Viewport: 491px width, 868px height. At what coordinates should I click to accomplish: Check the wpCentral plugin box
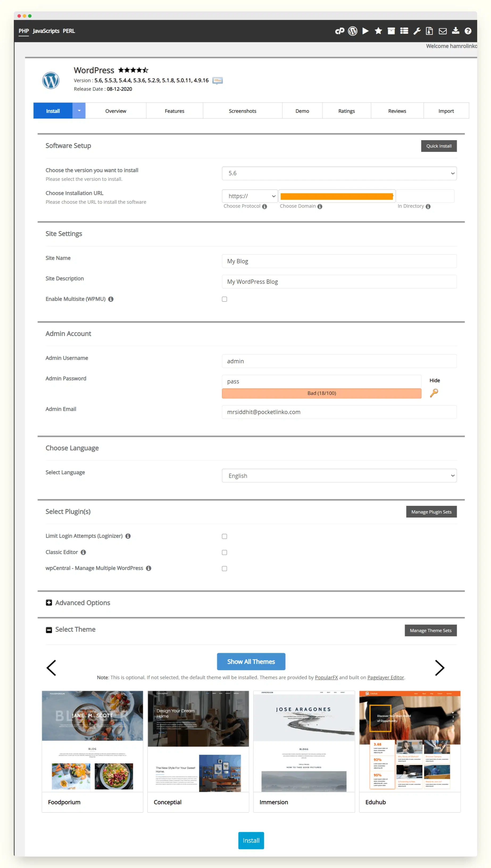click(x=224, y=569)
